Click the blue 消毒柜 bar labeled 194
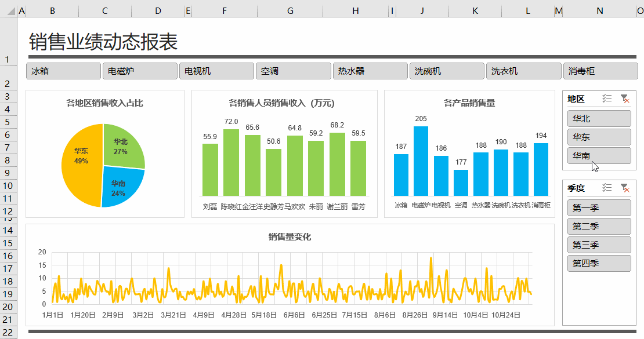The width and height of the screenshot is (644, 339). point(541,169)
